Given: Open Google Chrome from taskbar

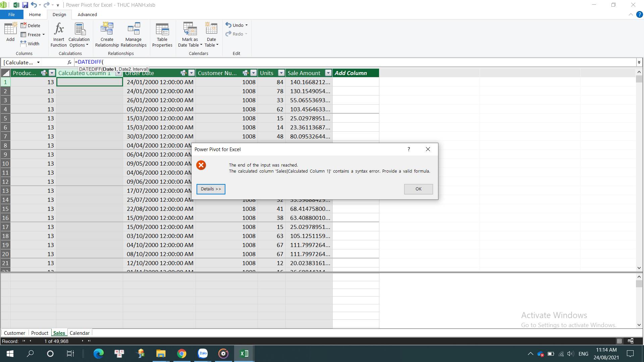Looking at the screenshot, I should click(182, 354).
